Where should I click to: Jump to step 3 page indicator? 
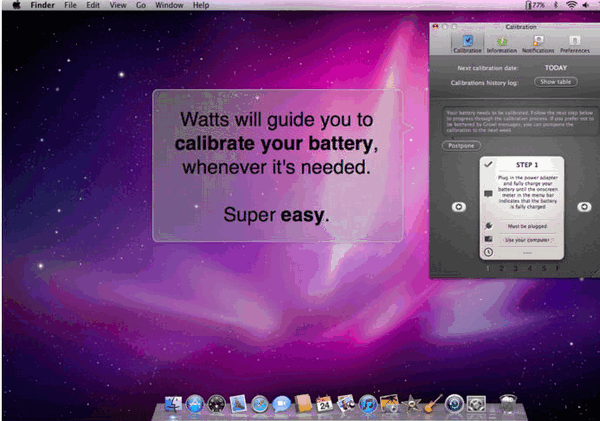(515, 268)
